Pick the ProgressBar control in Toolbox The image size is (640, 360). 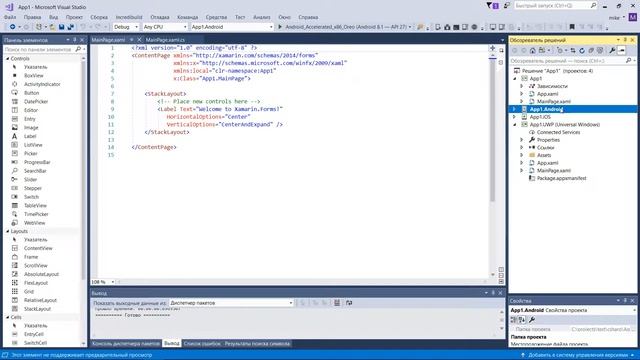[x=37, y=162]
